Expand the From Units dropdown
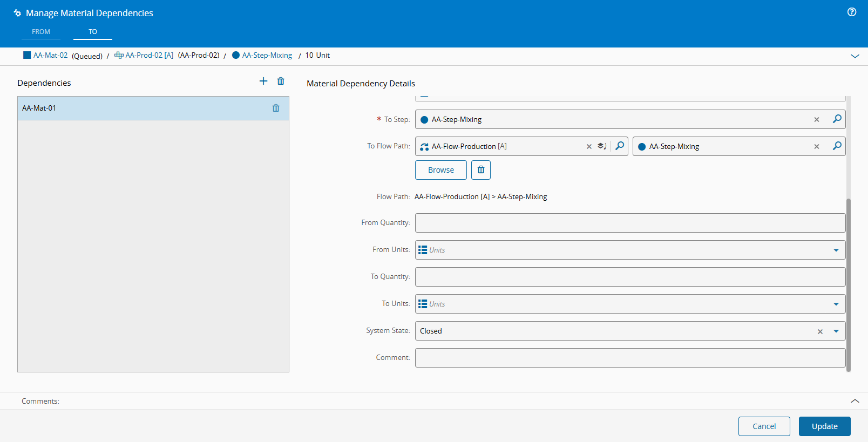The height and width of the screenshot is (442, 868). pos(836,250)
